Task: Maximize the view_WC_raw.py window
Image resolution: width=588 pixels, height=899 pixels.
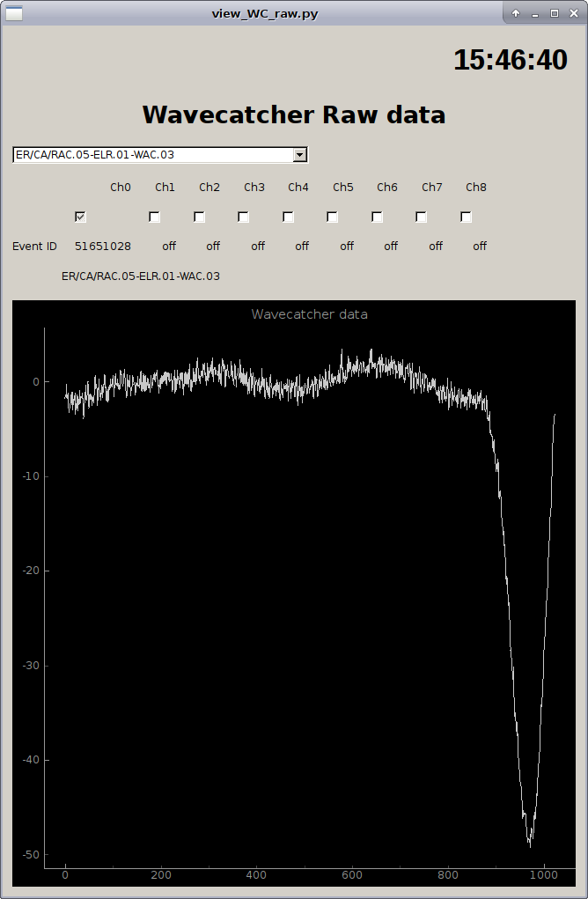Action: (555, 13)
